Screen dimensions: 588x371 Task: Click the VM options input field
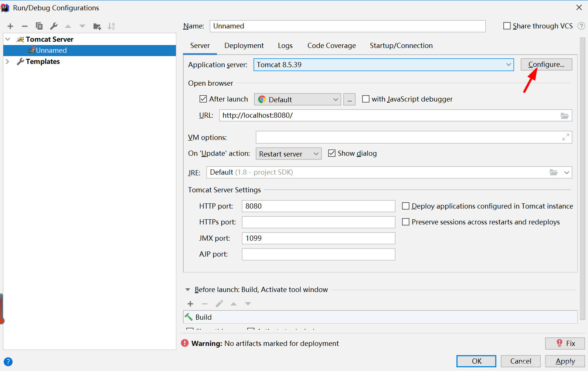[414, 137]
